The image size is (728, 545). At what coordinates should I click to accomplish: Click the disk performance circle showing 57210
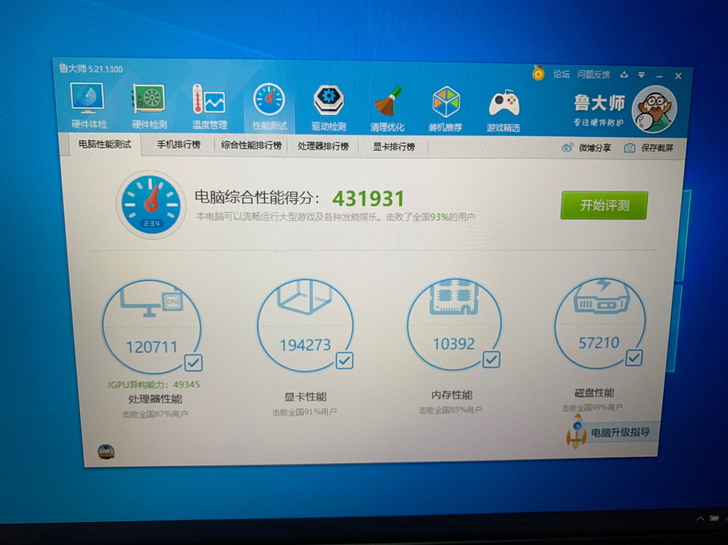click(599, 323)
